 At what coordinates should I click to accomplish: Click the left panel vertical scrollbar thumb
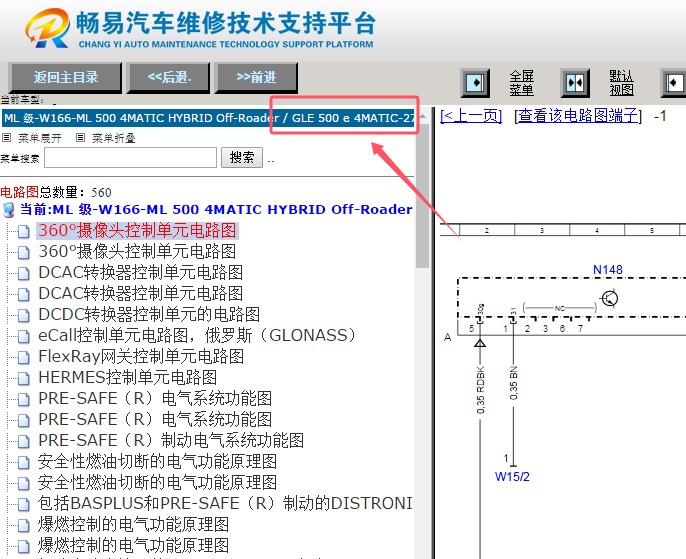click(x=423, y=197)
